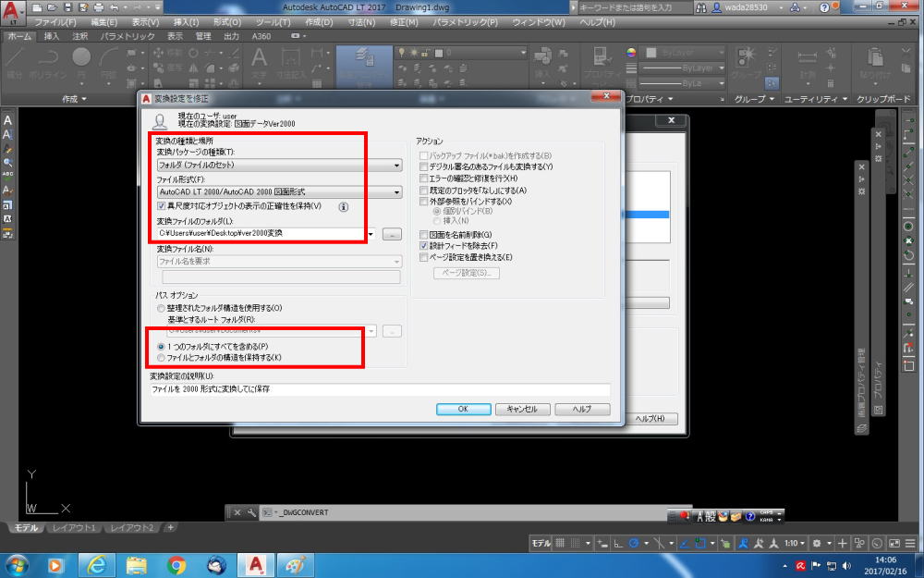Click the キャンセル button

pos(522,409)
